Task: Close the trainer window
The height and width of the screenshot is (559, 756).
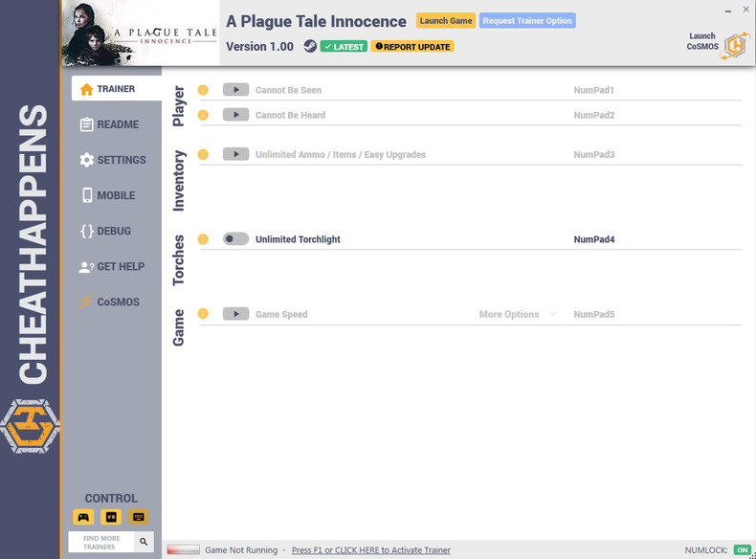Action: 745,10
